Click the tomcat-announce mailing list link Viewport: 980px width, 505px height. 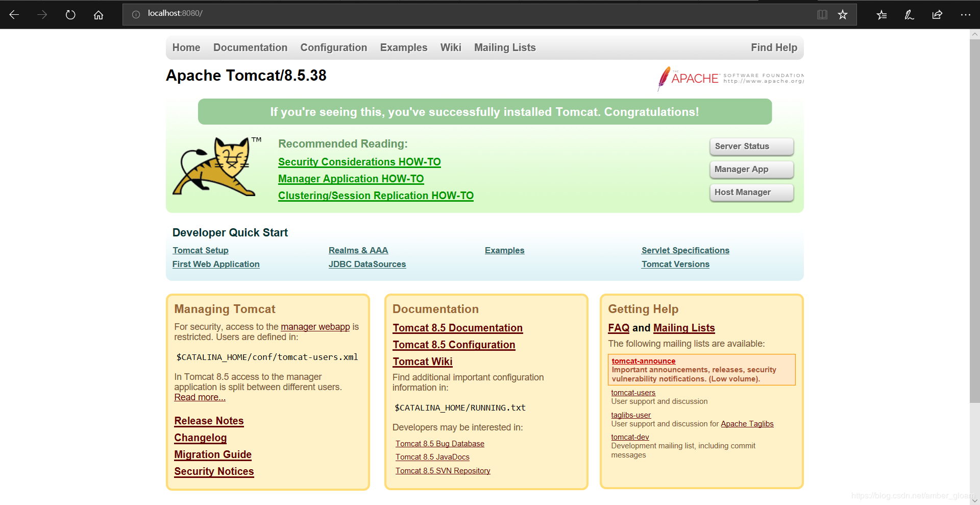tap(643, 361)
